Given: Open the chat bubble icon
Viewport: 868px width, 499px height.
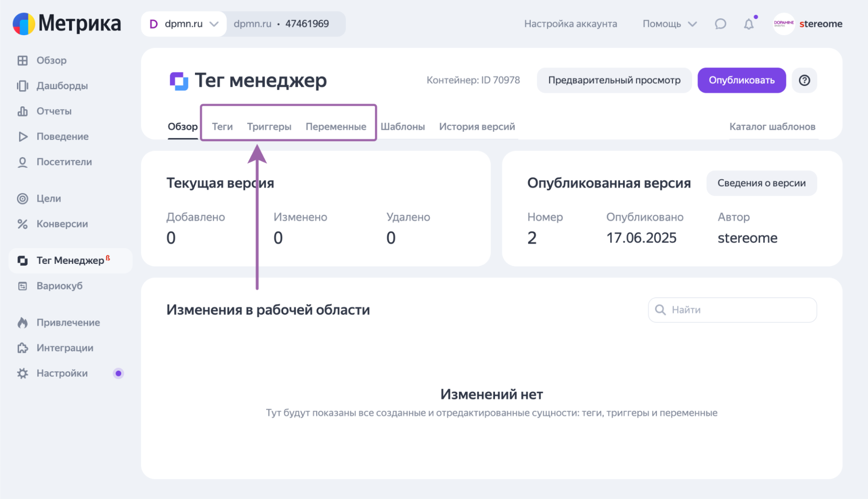Looking at the screenshot, I should 720,24.
